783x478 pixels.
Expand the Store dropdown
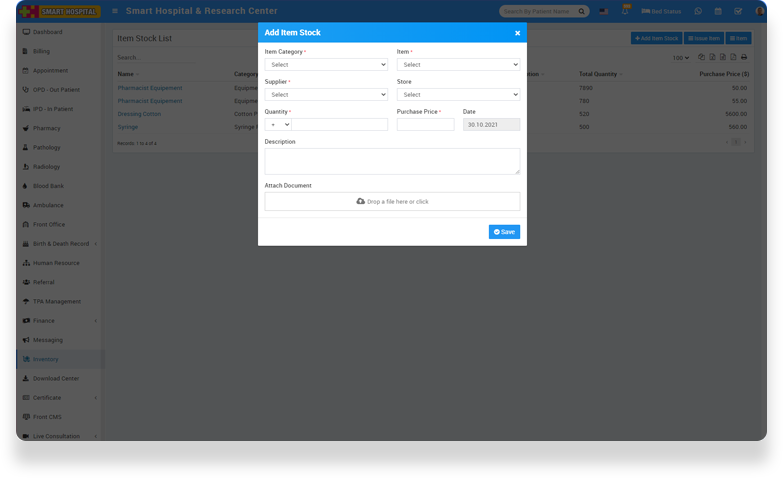tap(458, 95)
